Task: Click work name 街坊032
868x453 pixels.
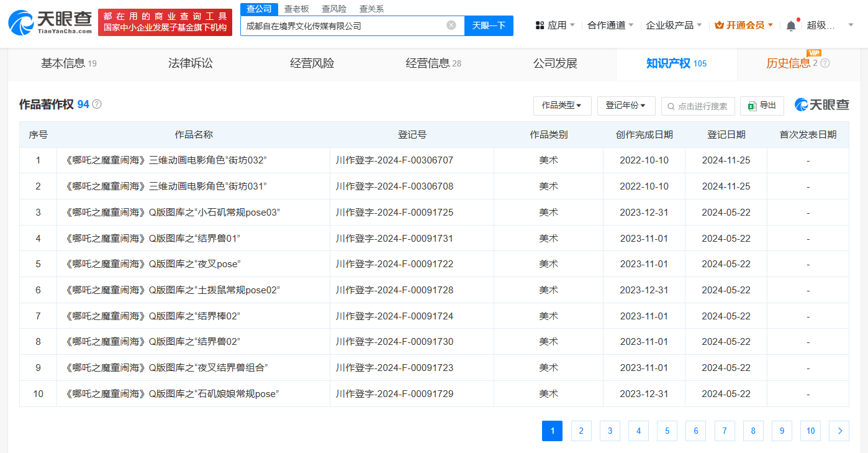Action: 166,160
